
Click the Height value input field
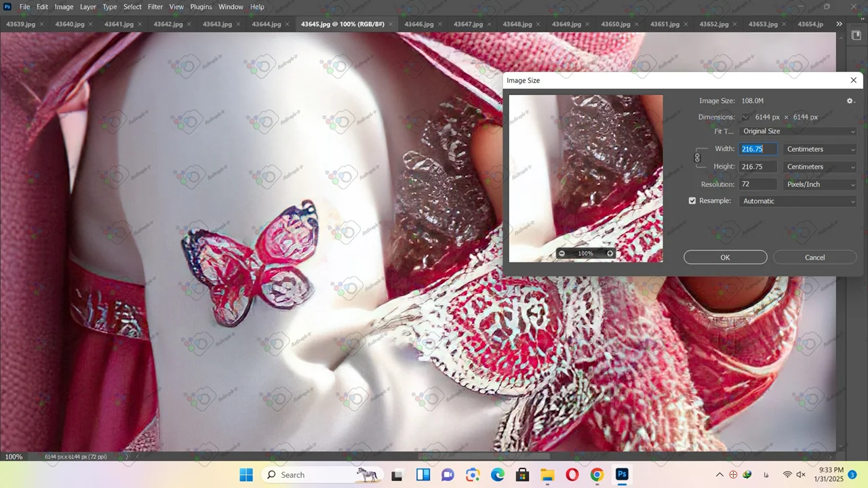point(757,167)
